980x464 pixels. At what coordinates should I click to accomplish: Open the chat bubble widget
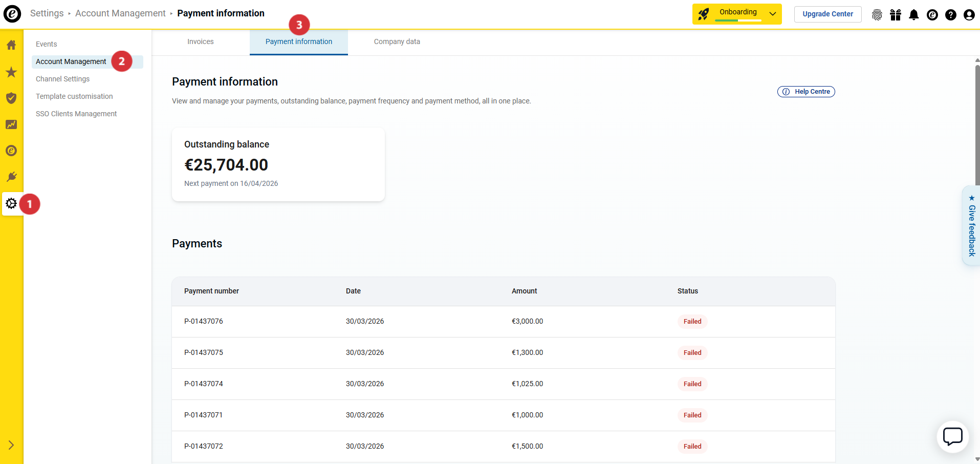[952, 437]
